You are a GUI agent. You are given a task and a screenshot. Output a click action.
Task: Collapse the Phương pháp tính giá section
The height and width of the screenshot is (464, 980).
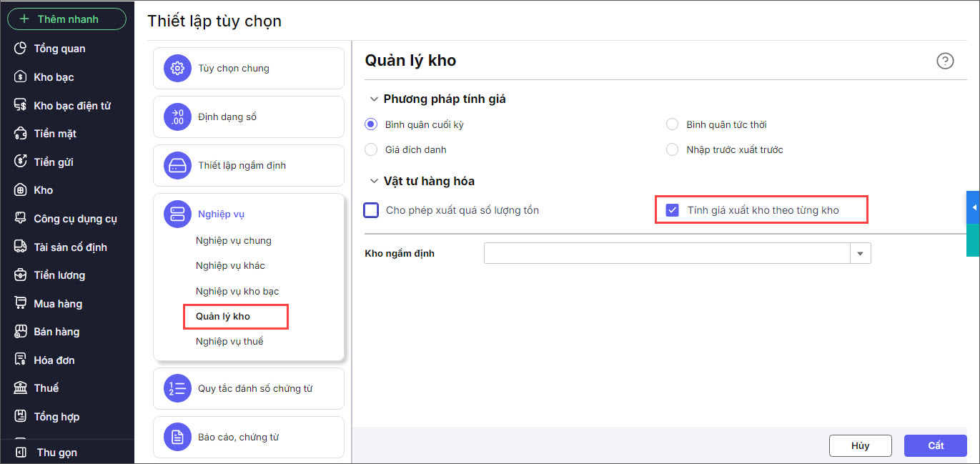coord(373,99)
